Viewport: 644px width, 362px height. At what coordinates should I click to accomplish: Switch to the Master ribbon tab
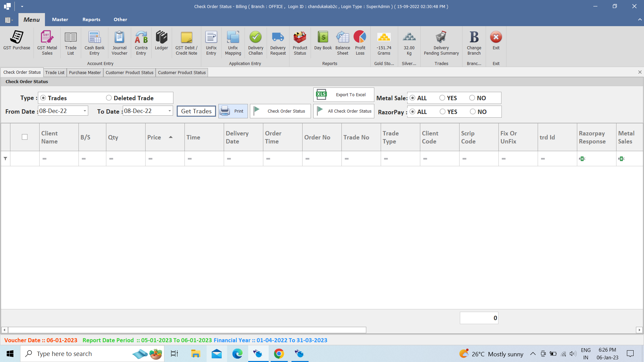point(60,19)
